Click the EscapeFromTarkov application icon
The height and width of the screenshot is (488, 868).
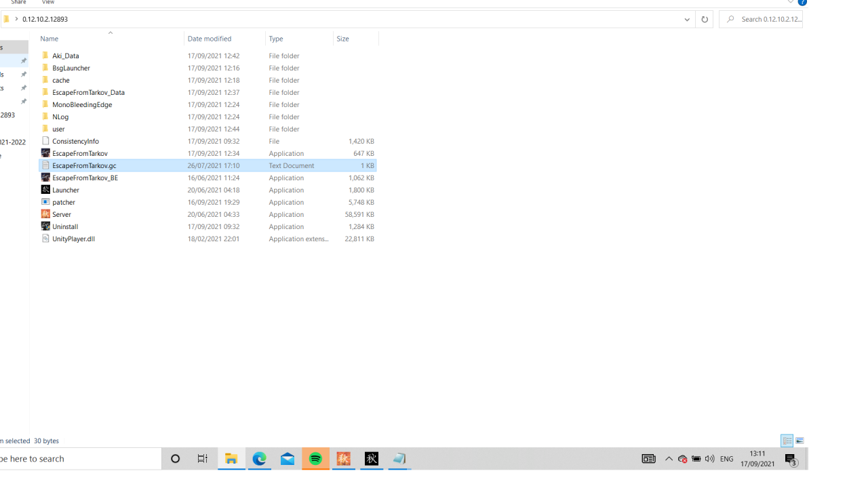point(45,153)
